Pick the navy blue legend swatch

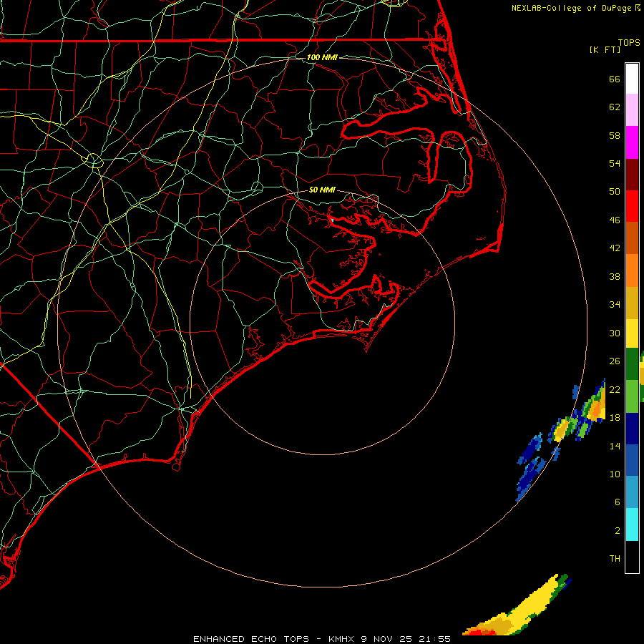tap(632, 429)
